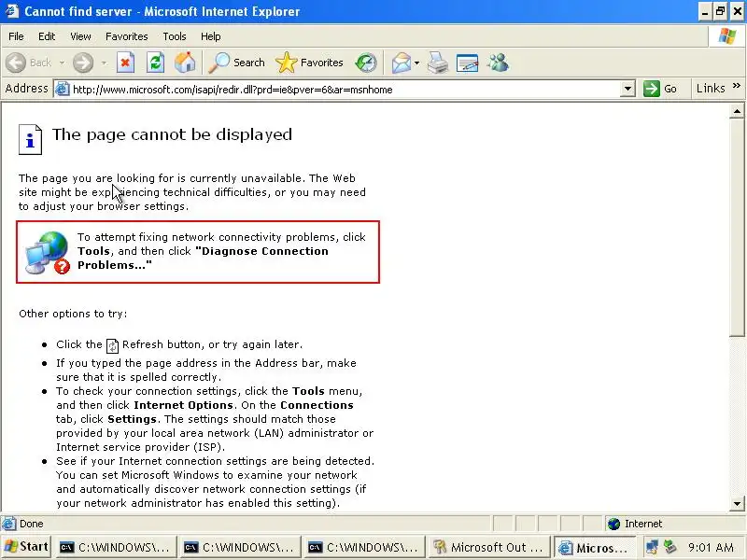Open the Help menu
747x560 pixels.
(x=211, y=36)
